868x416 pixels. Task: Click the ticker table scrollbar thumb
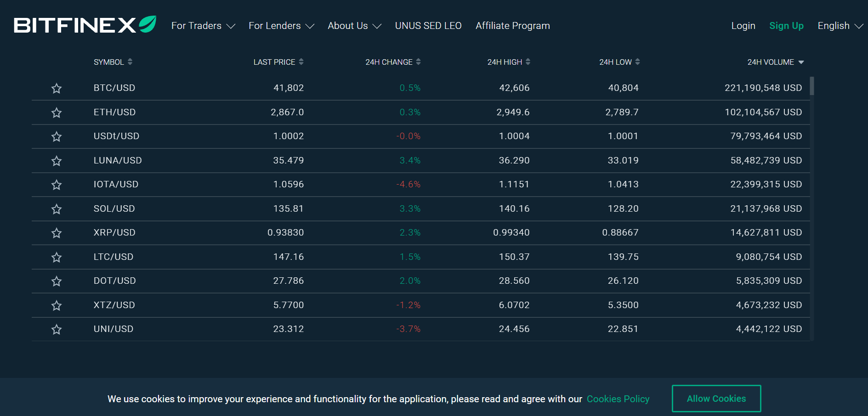[x=812, y=86]
